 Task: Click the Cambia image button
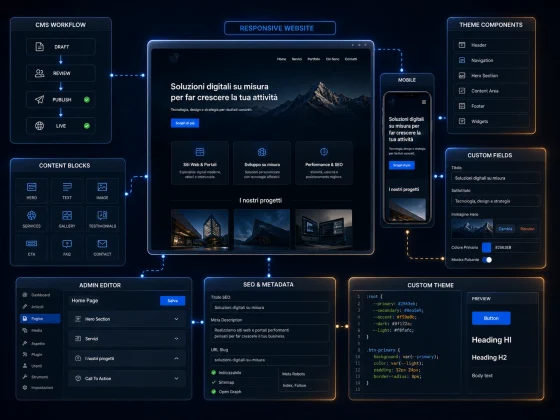(505, 229)
